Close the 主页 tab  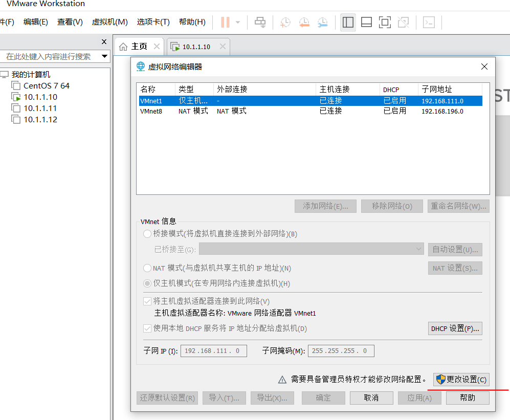coord(157,46)
